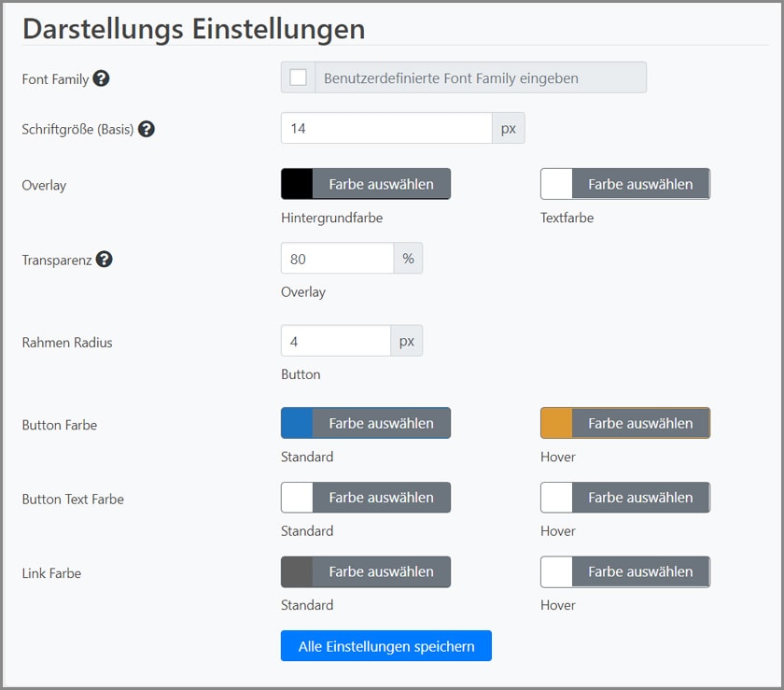Click the orange Button Farbe Hover swatch
The height and width of the screenshot is (690, 784).
click(x=556, y=423)
